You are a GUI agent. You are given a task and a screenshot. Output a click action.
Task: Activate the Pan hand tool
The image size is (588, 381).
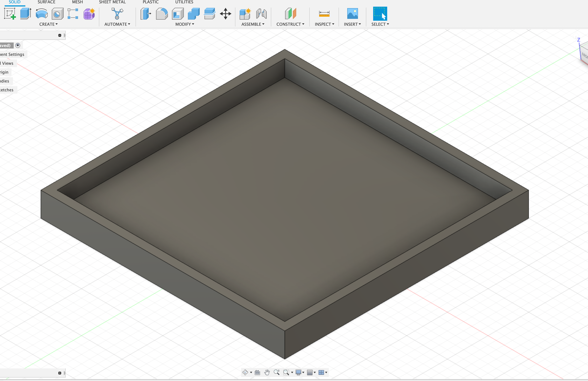(x=267, y=372)
